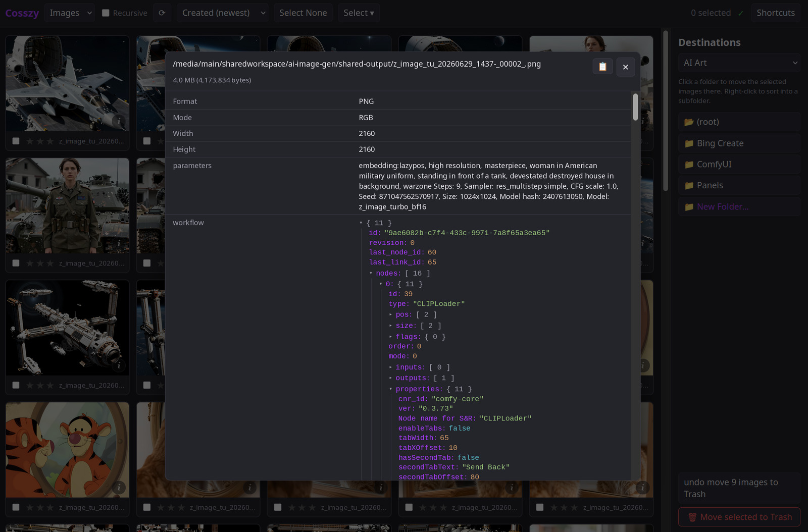Copy metadata with the clipboard icon
The image size is (808, 532).
(602, 67)
